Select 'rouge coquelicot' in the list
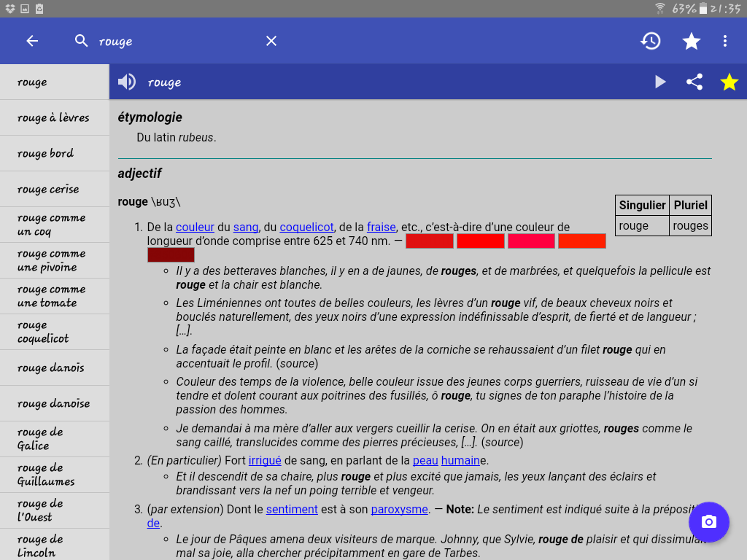This screenshot has height=560, width=747. 55,332
